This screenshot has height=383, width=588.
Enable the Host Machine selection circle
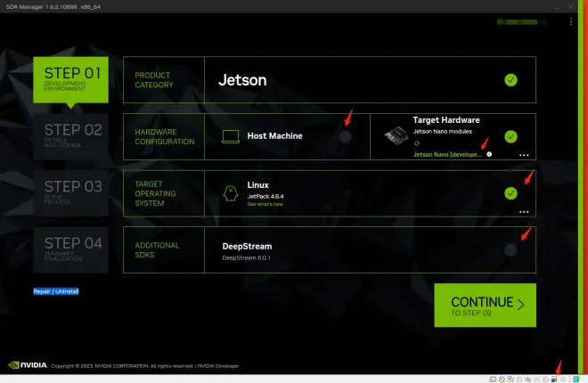[x=346, y=136]
